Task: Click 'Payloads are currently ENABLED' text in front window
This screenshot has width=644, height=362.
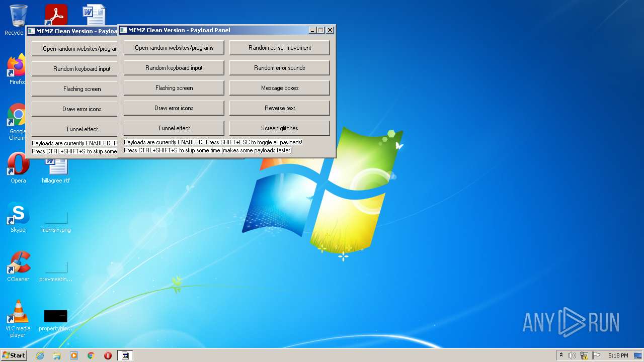Action: (213, 142)
